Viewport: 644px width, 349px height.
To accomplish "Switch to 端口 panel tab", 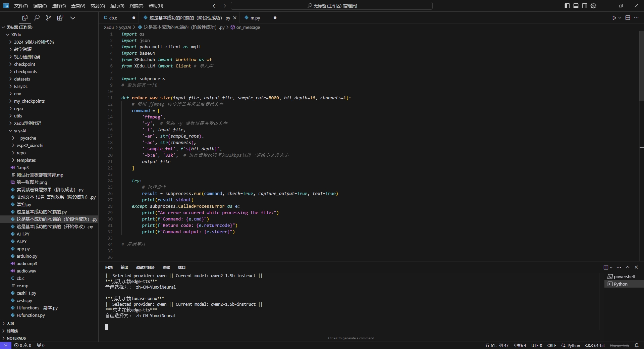I will (182, 267).
